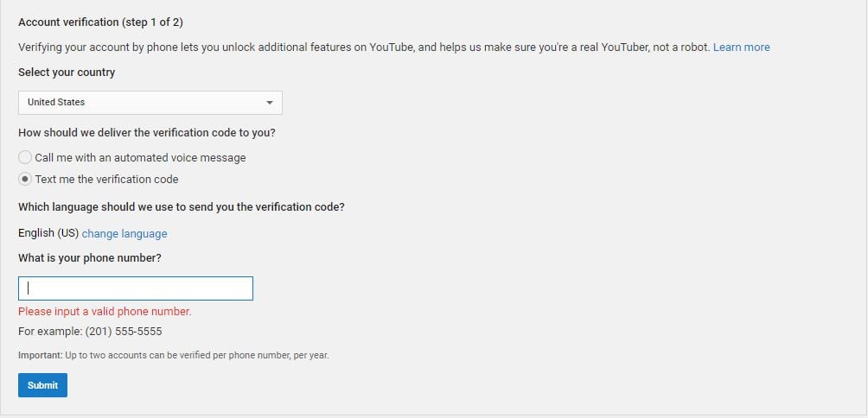Click the 'Call me with an automated voice message' label

coord(140,158)
